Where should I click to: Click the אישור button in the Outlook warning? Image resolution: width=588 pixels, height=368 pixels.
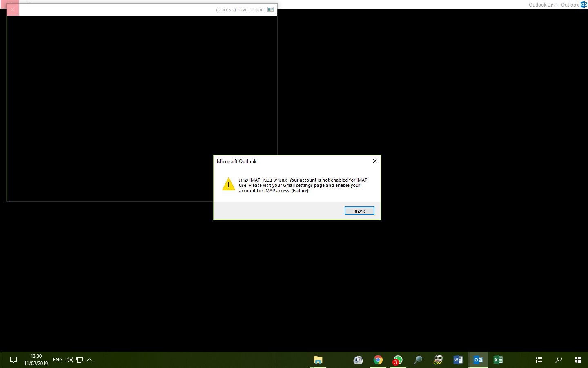pyautogui.click(x=359, y=211)
